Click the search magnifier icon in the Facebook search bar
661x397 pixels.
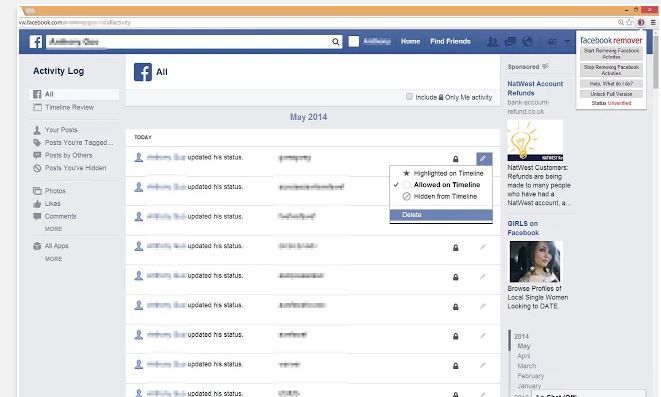coord(336,42)
